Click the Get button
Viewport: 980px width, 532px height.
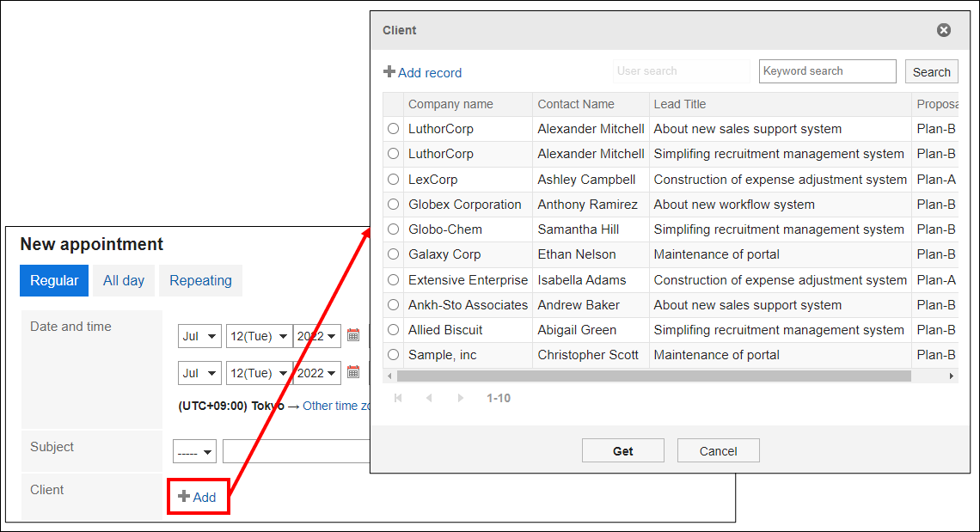(622, 449)
